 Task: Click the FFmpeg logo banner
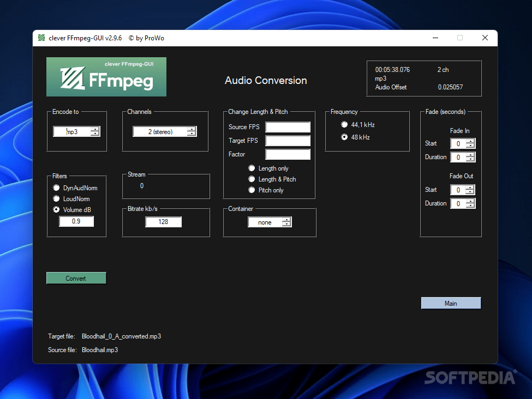coord(106,77)
